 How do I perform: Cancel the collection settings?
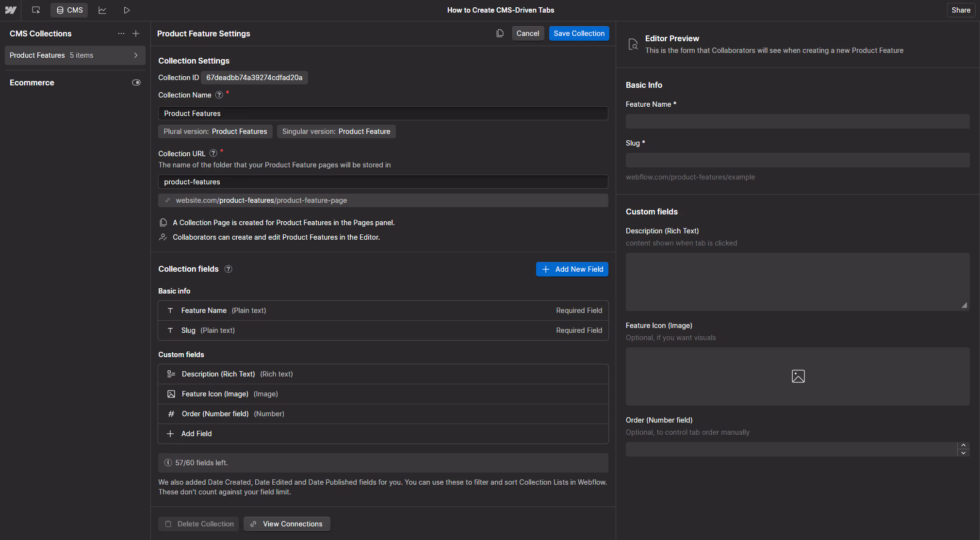coord(528,33)
